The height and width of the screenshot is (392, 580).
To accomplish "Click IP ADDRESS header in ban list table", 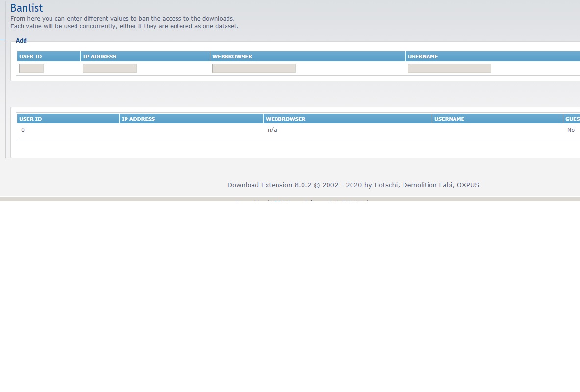I will [x=138, y=119].
